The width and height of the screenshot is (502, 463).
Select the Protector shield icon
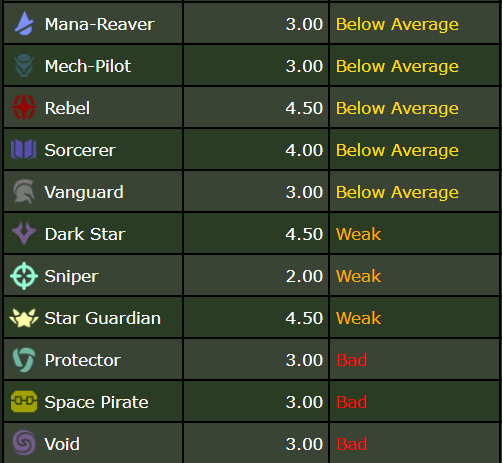pyautogui.click(x=24, y=360)
